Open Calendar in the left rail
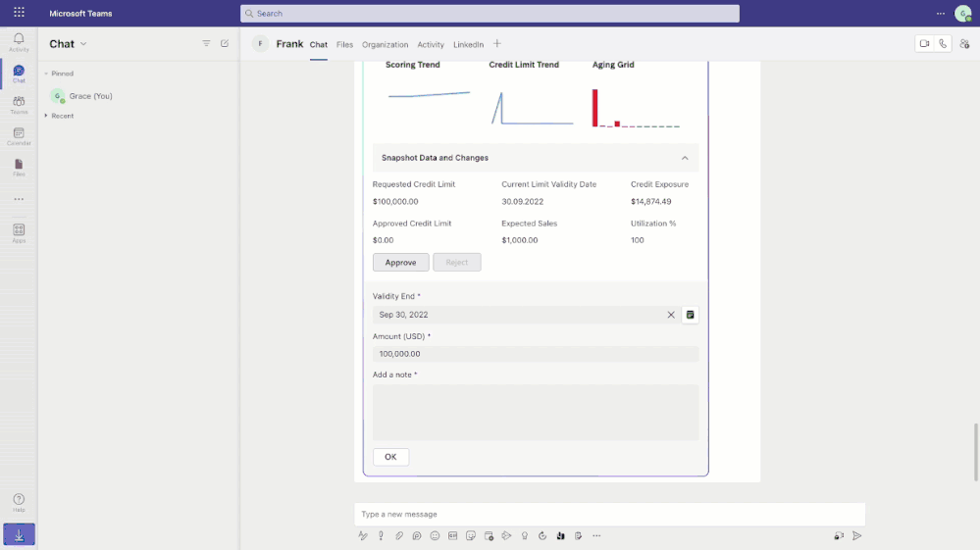Viewport: 980px width, 550px height. coord(19,136)
